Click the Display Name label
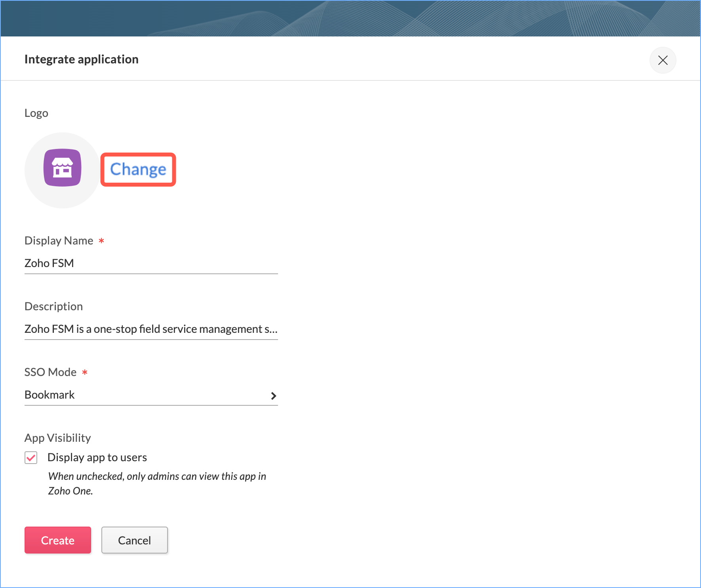Viewport: 701px width, 588px height. [x=59, y=241]
